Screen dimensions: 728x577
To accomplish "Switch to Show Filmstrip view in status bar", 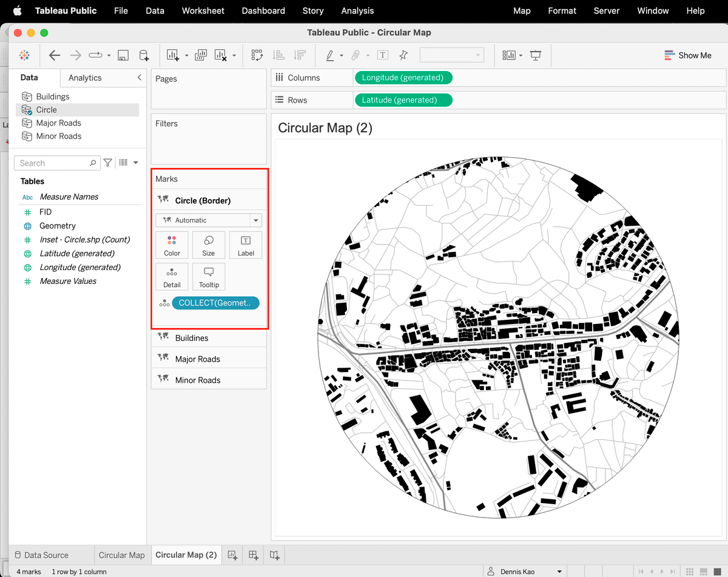I will (x=704, y=572).
